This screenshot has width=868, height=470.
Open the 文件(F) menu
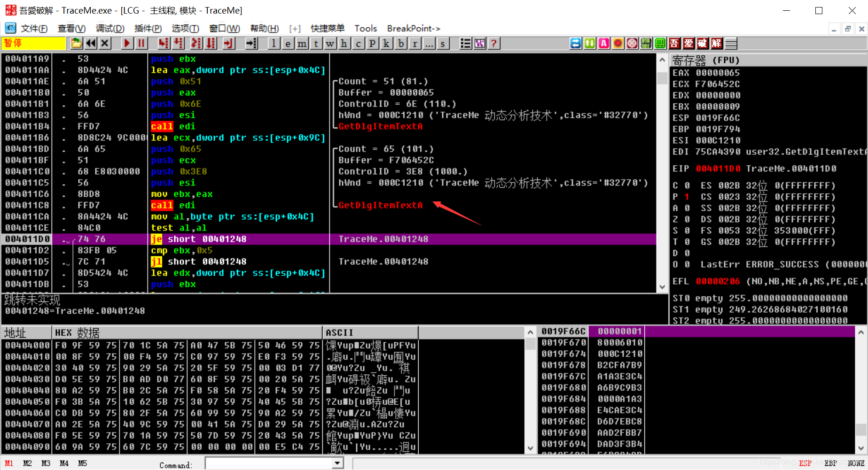pyautogui.click(x=34, y=29)
